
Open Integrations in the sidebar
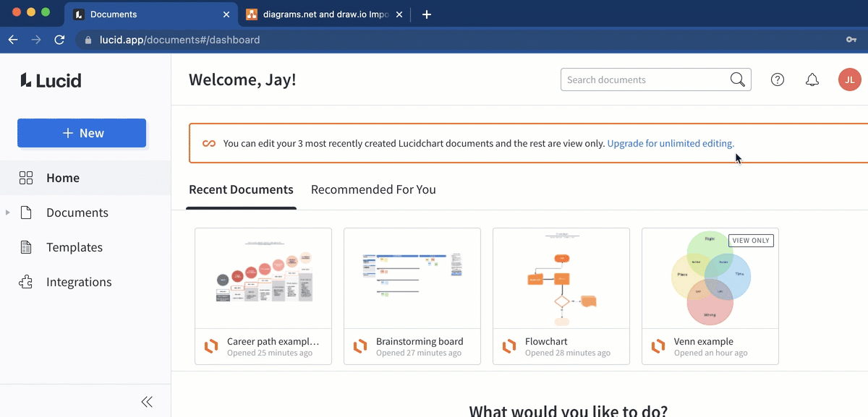click(78, 282)
